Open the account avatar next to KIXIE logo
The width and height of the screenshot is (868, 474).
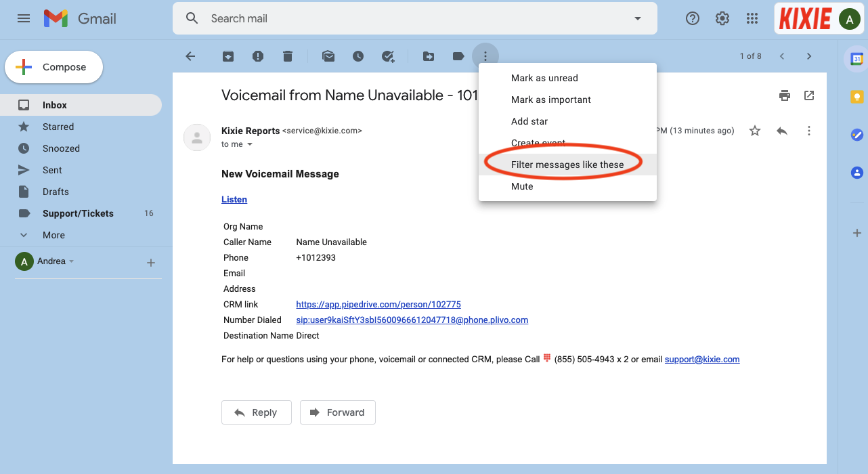click(x=850, y=18)
